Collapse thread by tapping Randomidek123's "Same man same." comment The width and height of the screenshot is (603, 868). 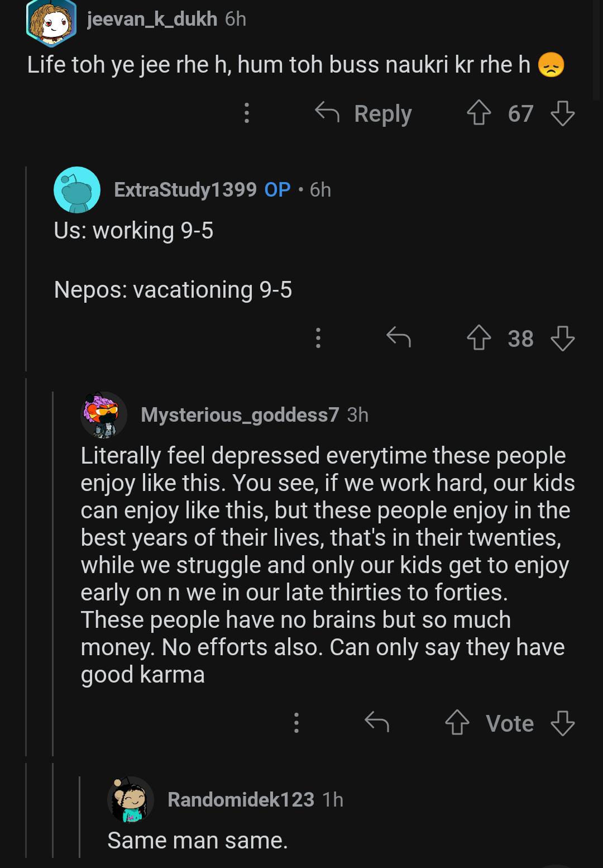(x=197, y=841)
